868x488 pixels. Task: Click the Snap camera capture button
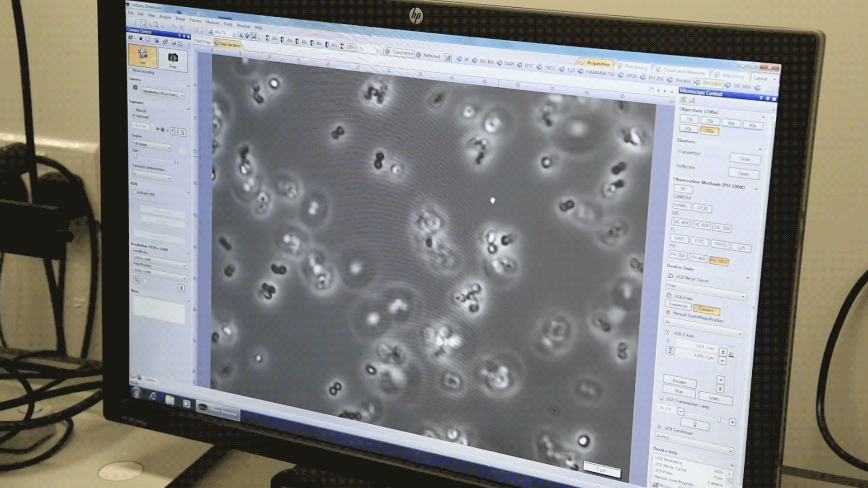click(173, 59)
